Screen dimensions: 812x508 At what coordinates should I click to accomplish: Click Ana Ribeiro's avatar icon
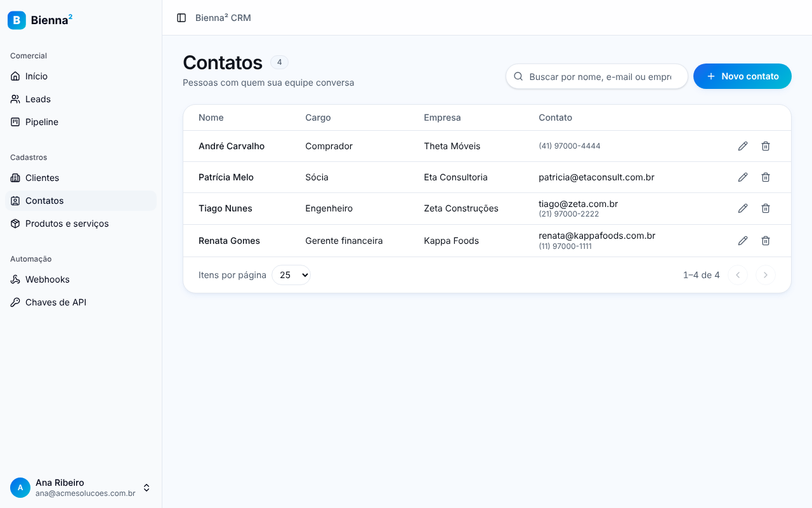[x=20, y=488]
